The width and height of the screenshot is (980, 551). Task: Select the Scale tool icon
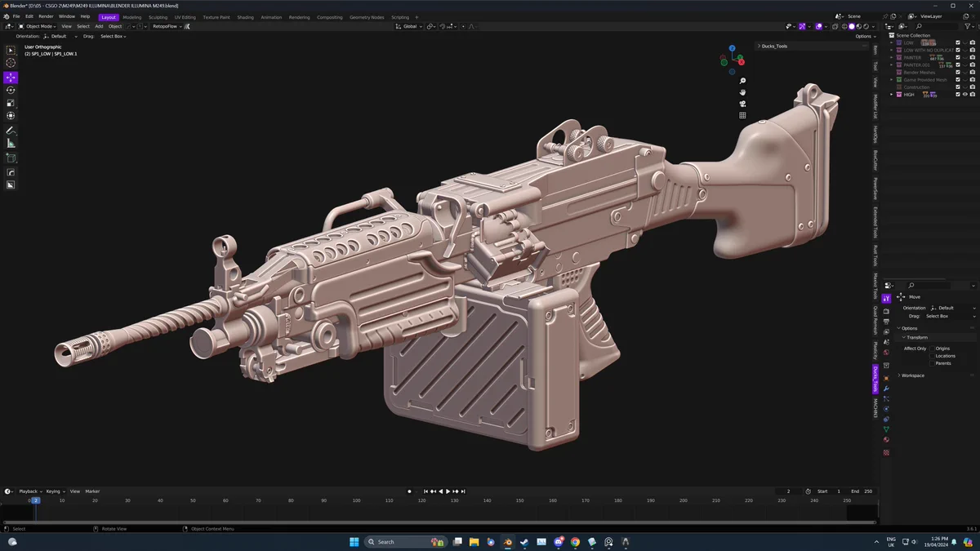coord(11,104)
